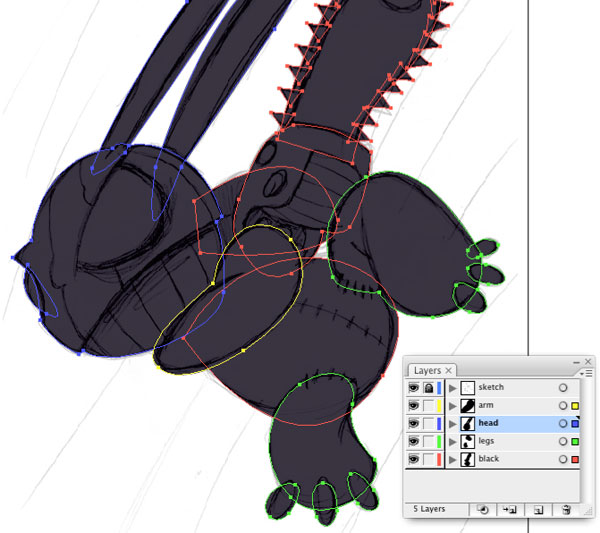Image resolution: width=600 pixels, height=533 pixels.
Task: Hide the sketch layer eye icon
Action: (x=413, y=388)
